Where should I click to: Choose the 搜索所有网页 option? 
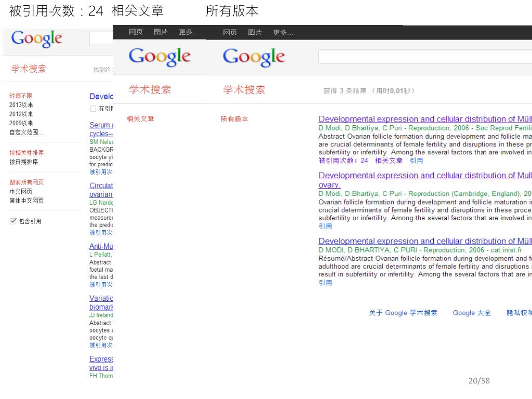tap(26, 182)
